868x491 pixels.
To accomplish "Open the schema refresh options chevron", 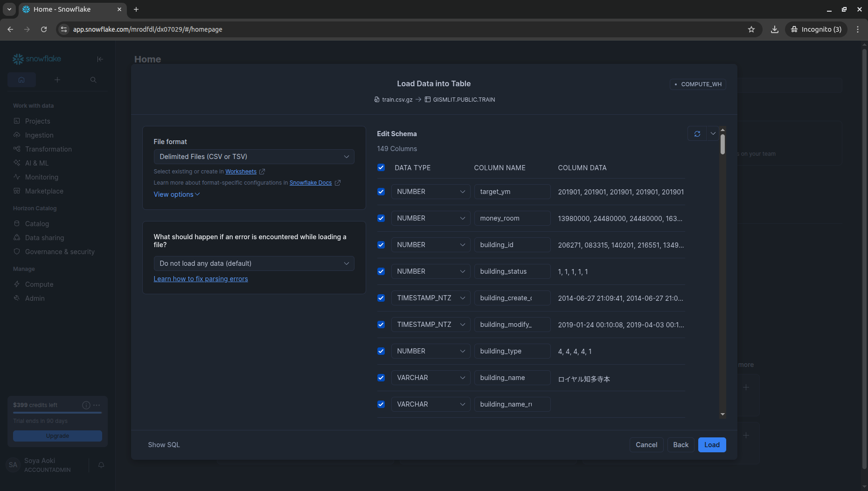I will click(713, 134).
